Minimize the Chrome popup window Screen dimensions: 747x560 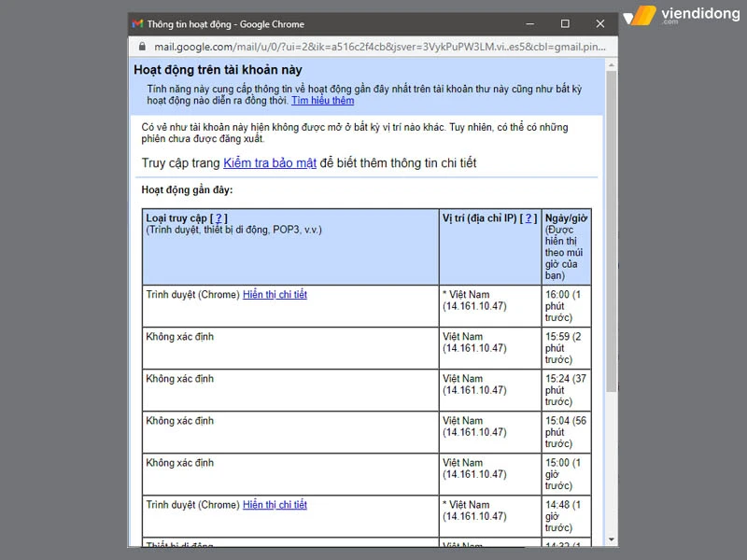(529, 23)
